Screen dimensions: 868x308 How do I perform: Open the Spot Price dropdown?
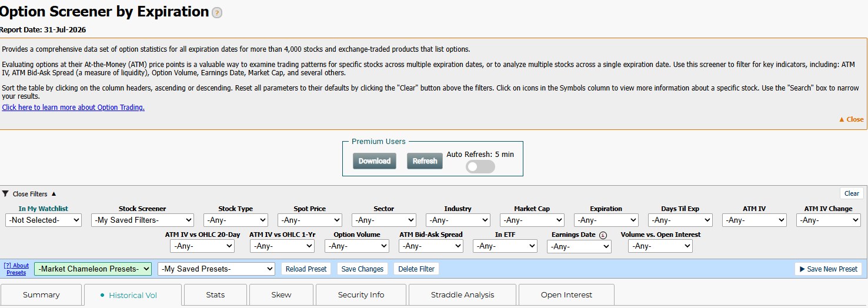[x=310, y=220]
